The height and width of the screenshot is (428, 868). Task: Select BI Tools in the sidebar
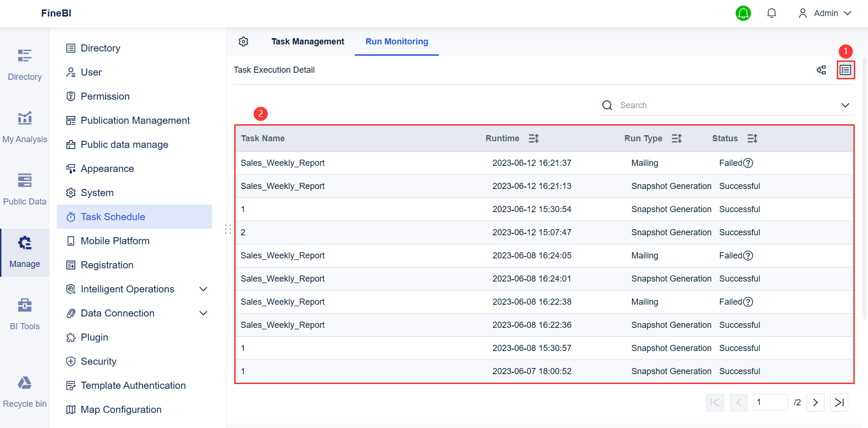25,311
